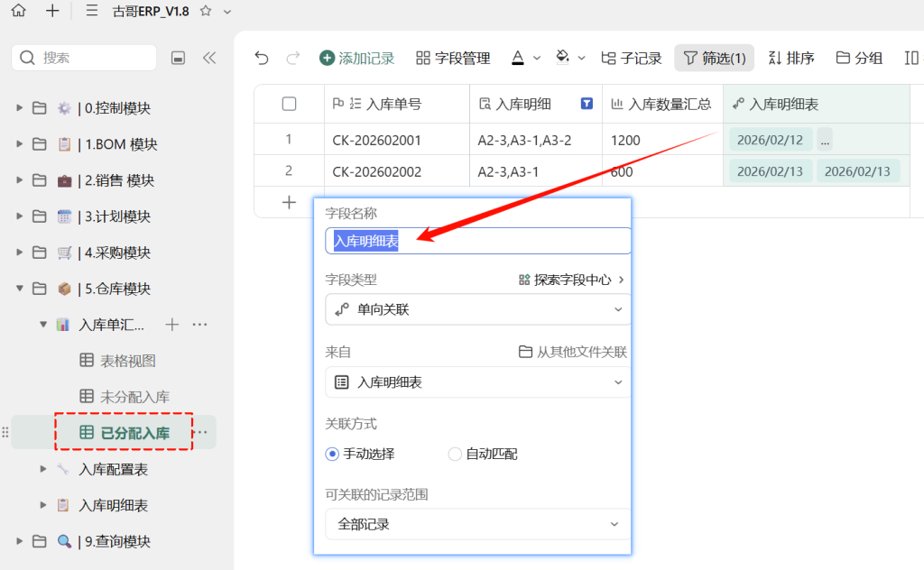
Task: Add new row with plus below table
Action: coord(289,202)
